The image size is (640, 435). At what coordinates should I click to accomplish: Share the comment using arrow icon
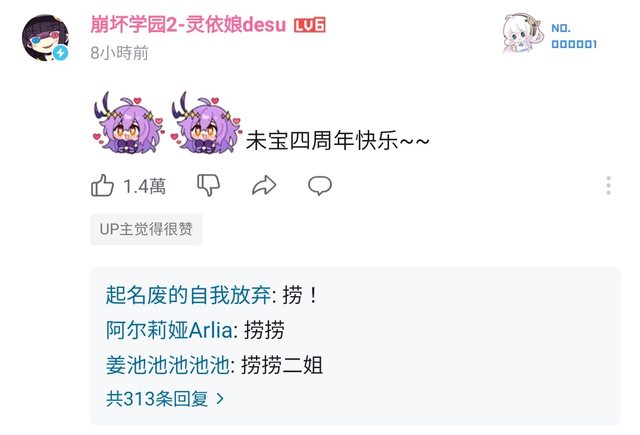click(x=264, y=186)
